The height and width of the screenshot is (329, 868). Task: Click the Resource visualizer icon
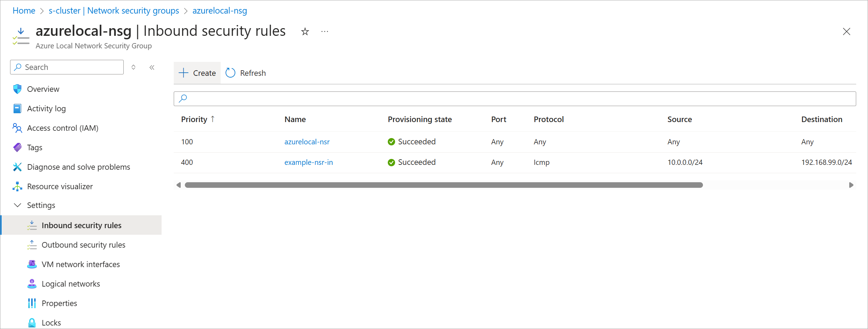tap(17, 186)
